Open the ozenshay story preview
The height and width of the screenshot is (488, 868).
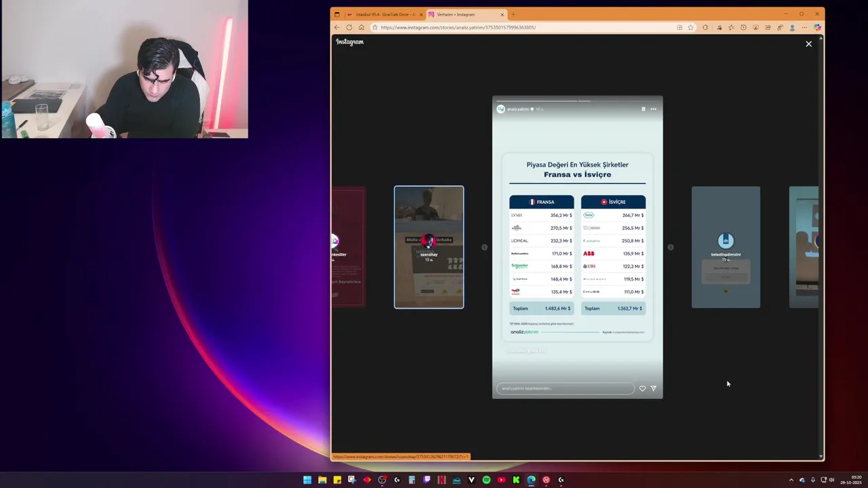[429, 247]
